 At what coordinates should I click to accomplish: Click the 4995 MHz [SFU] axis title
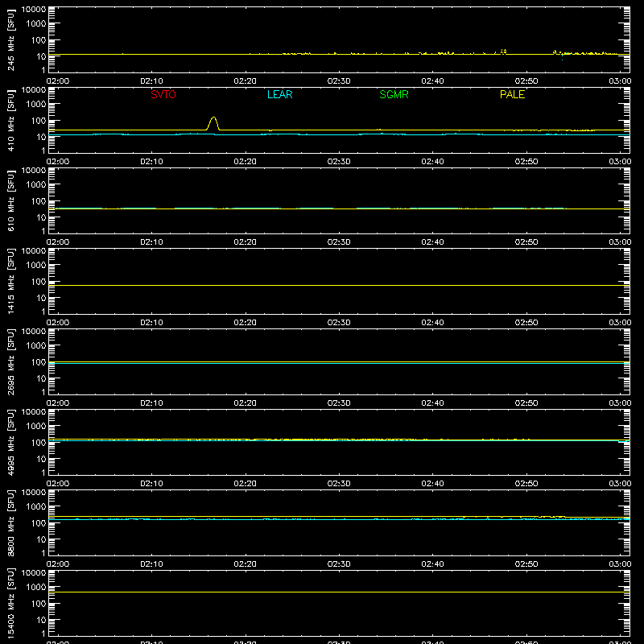point(11,442)
